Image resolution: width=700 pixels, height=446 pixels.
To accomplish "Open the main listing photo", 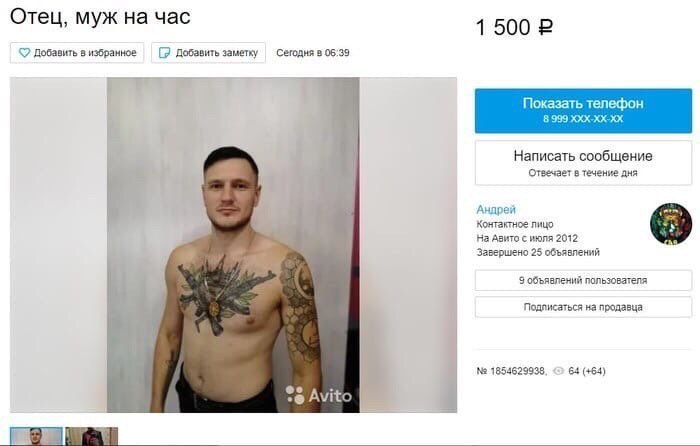I will click(x=233, y=245).
